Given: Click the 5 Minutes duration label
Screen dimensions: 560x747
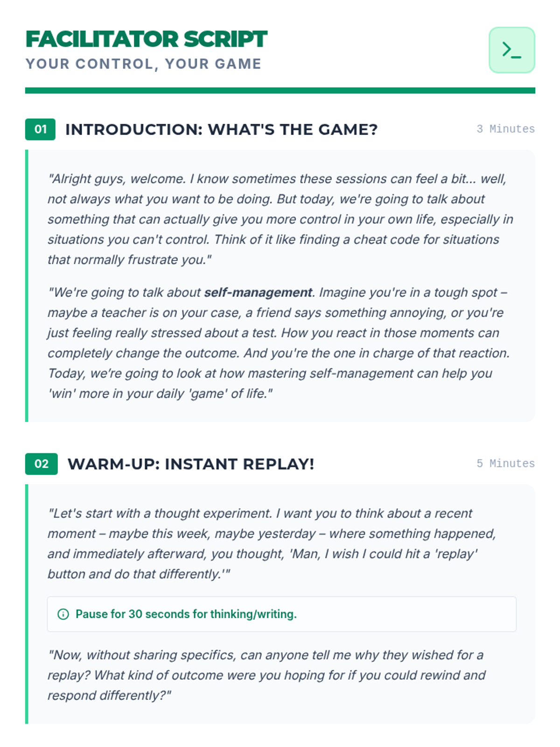Looking at the screenshot, I should (505, 464).
